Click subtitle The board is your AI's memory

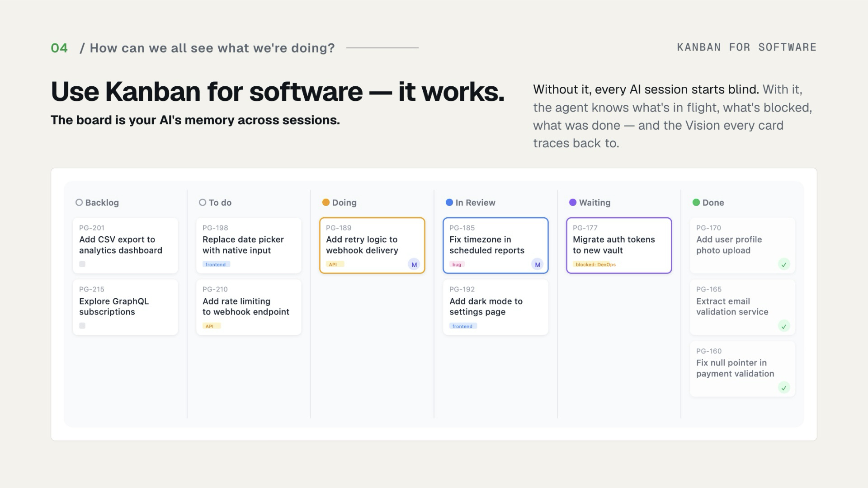point(195,120)
